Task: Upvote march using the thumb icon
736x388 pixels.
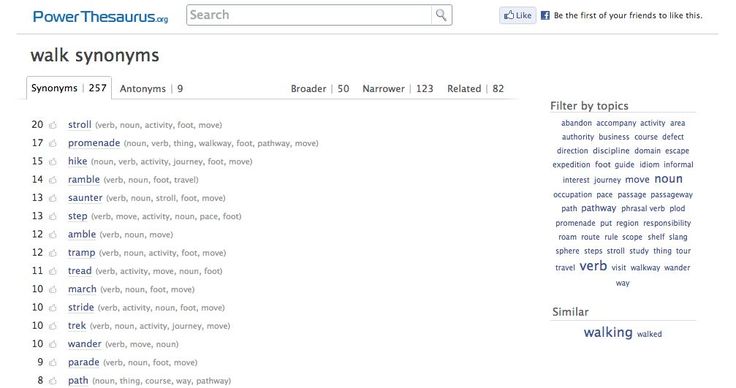Action: [x=53, y=290]
